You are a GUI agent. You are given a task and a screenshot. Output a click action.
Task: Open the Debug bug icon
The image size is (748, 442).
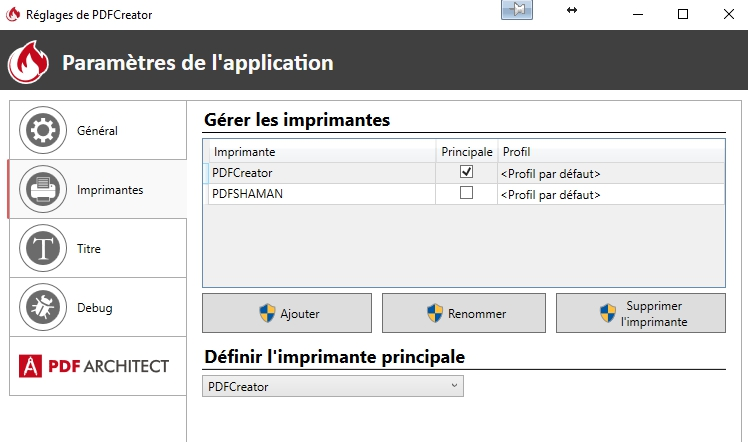tap(43, 308)
